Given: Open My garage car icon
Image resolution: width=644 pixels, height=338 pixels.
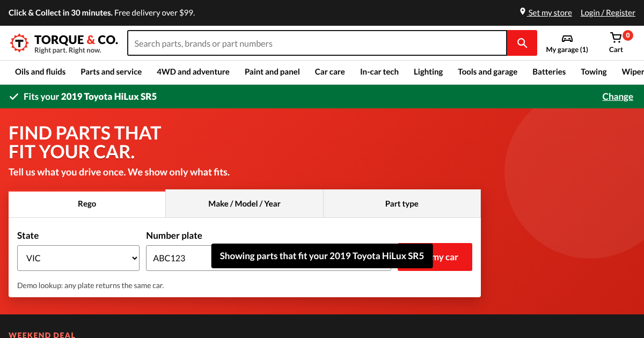Looking at the screenshot, I should coord(567,38).
